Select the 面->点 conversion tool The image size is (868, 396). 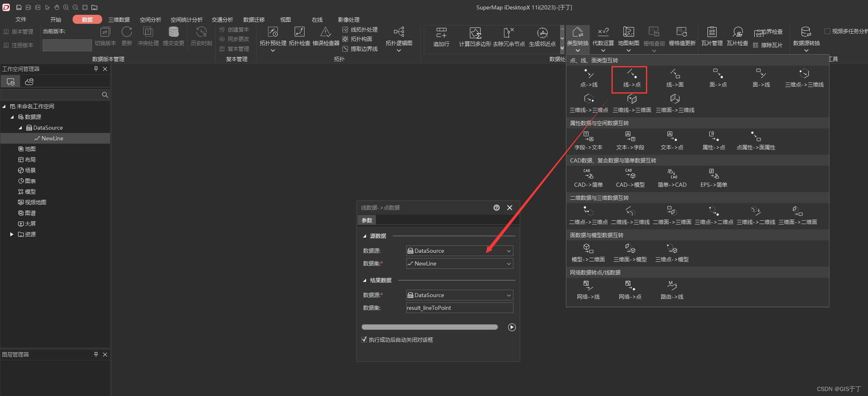718,78
